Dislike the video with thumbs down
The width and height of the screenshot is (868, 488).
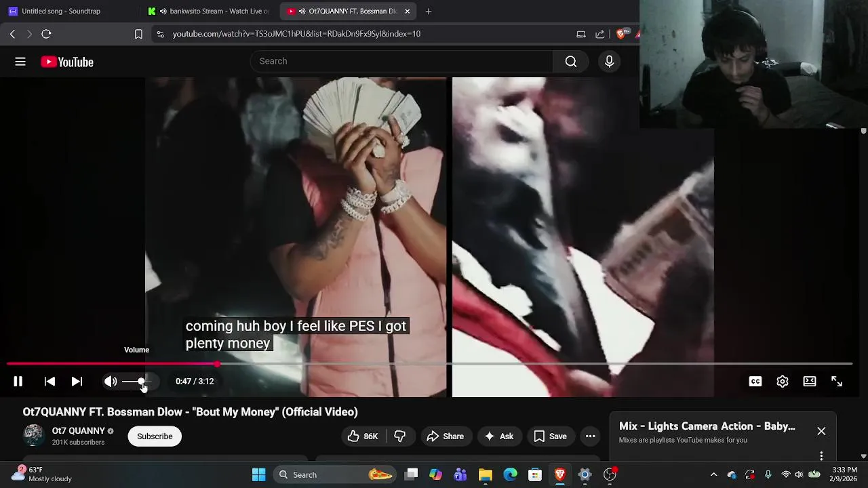(400, 436)
